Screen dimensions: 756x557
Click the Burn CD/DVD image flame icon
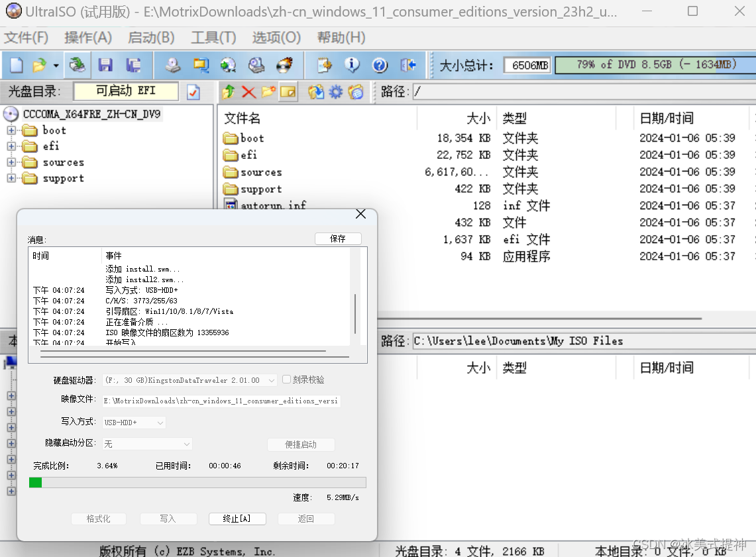tap(284, 65)
